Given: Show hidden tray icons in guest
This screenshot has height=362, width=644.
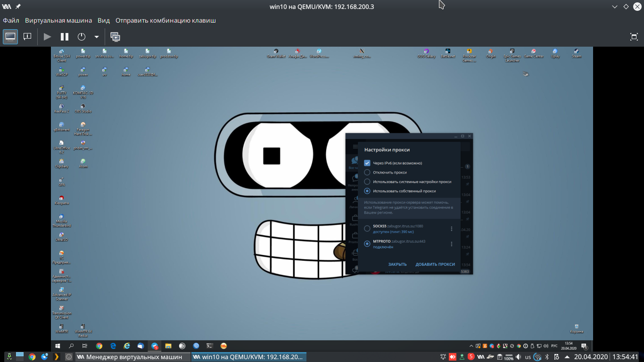Looking at the screenshot, I should (x=471, y=346).
